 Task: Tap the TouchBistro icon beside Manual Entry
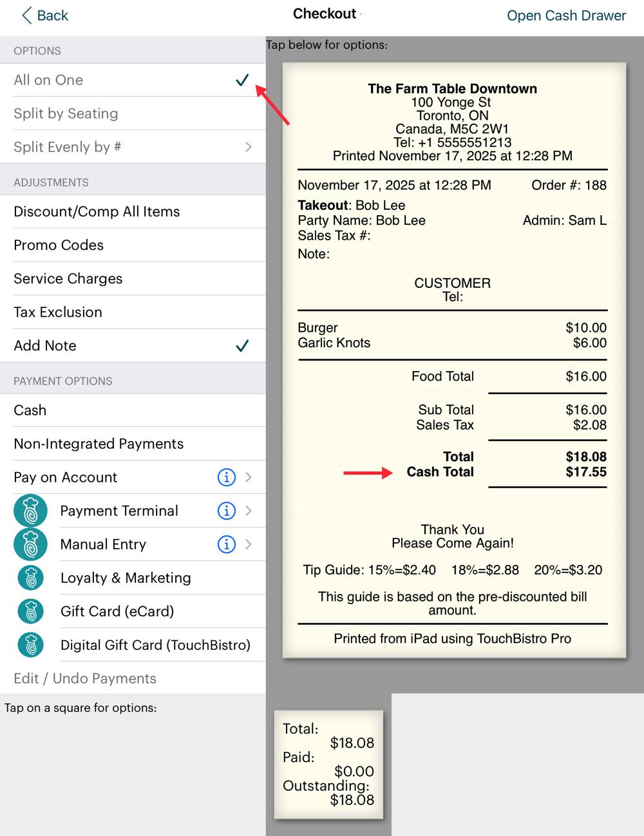pyautogui.click(x=30, y=544)
